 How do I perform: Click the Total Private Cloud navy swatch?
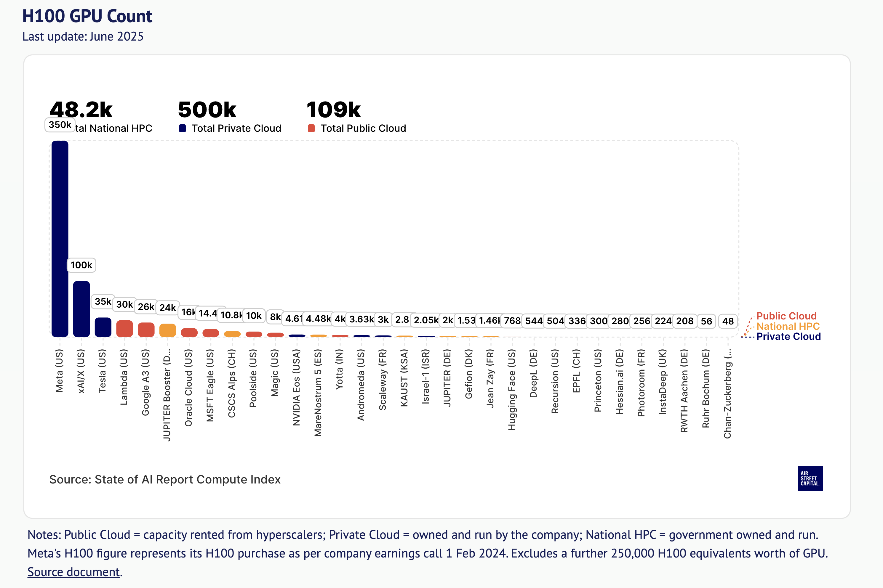click(x=183, y=128)
